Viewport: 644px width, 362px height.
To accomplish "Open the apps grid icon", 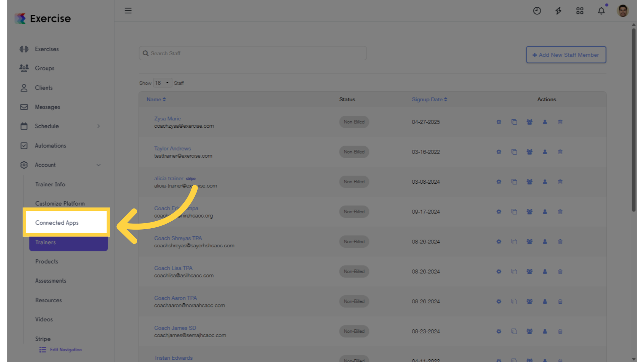I will [580, 11].
